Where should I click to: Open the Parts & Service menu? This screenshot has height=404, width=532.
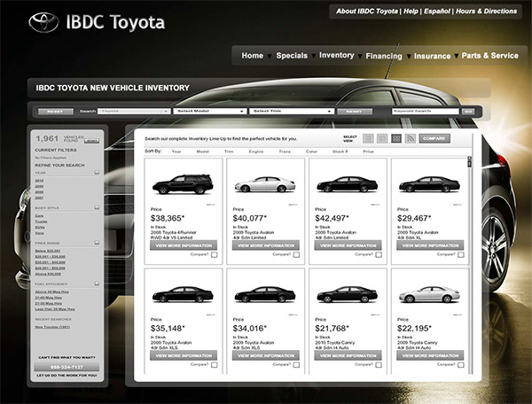coord(490,56)
